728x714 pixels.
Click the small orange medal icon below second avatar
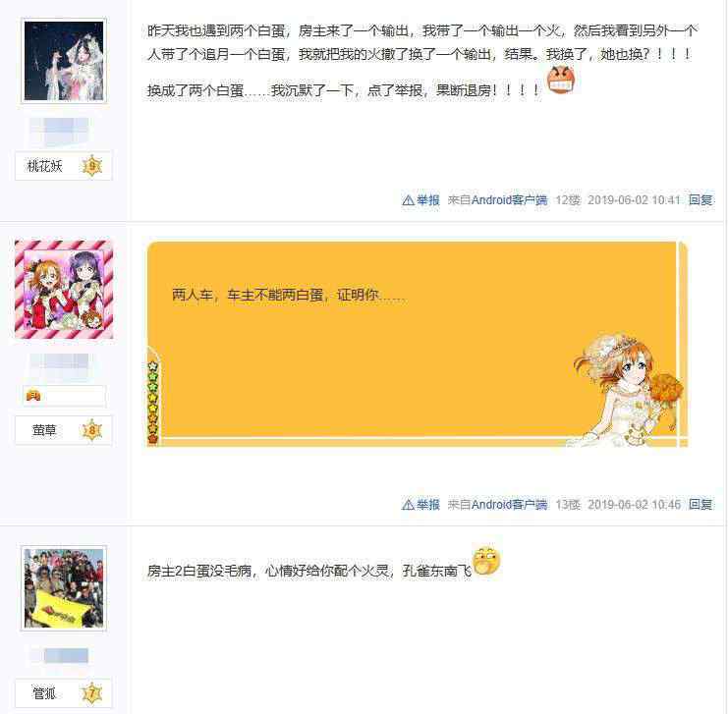(x=33, y=396)
